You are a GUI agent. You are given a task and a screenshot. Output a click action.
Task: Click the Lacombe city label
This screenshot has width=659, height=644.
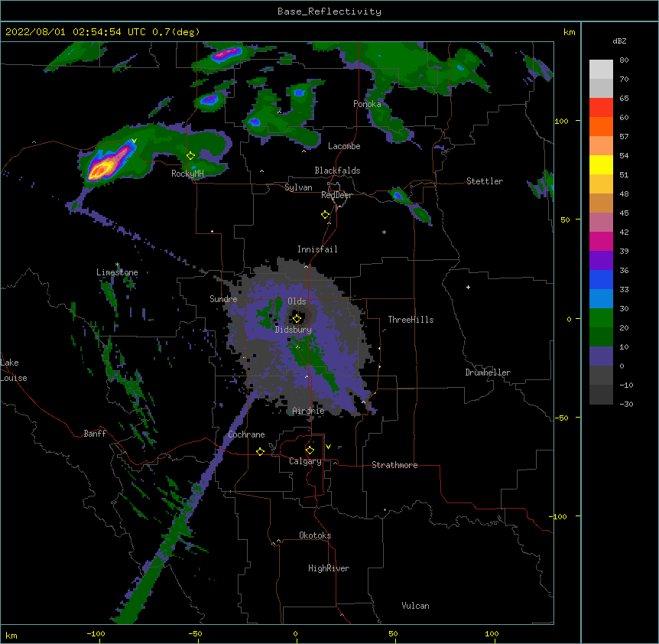click(x=344, y=146)
